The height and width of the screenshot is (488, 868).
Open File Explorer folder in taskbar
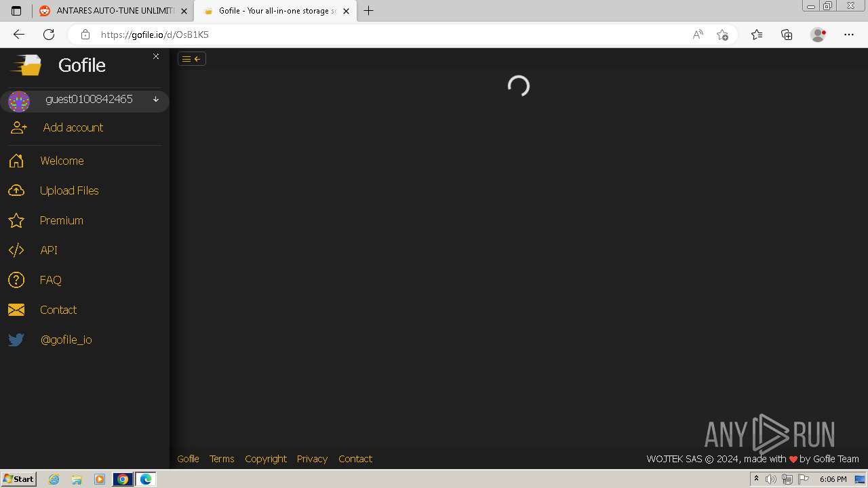(x=77, y=479)
